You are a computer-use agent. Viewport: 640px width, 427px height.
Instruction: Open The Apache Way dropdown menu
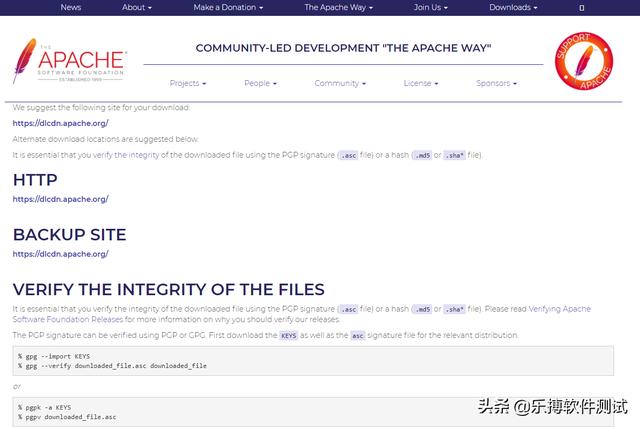[x=338, y=7]
